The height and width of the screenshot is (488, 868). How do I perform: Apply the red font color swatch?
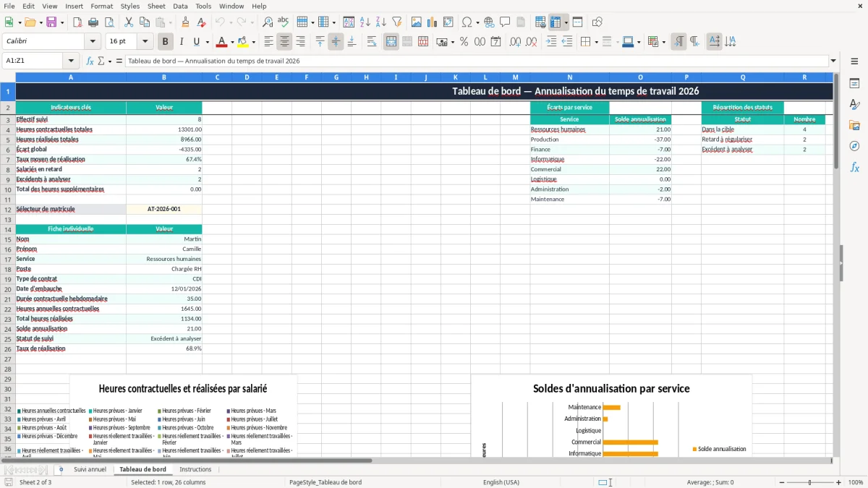222,42
